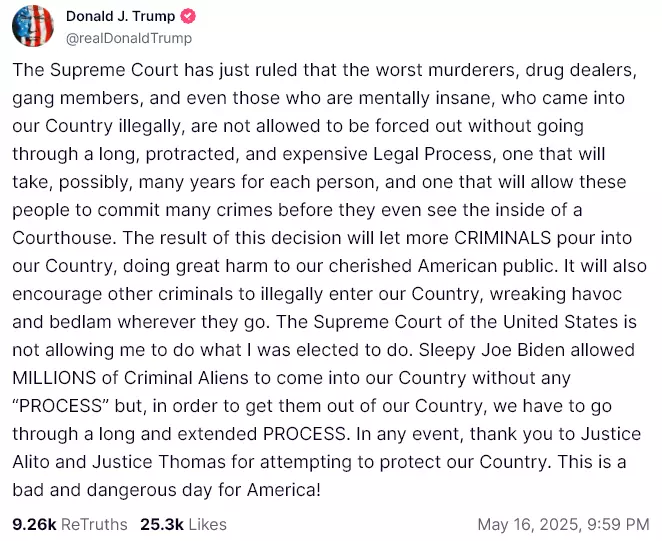This screenshot has width=662, height=541.
Task: Click the capitalized word MILLIONS in post
Action: [x=54, y=378]
